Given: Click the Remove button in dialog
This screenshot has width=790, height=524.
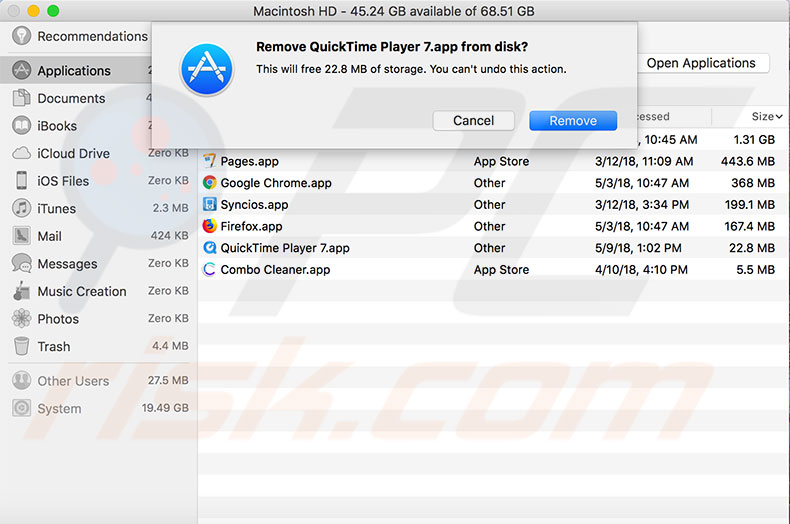Looking at the screenshot, I should coord(573,121).
